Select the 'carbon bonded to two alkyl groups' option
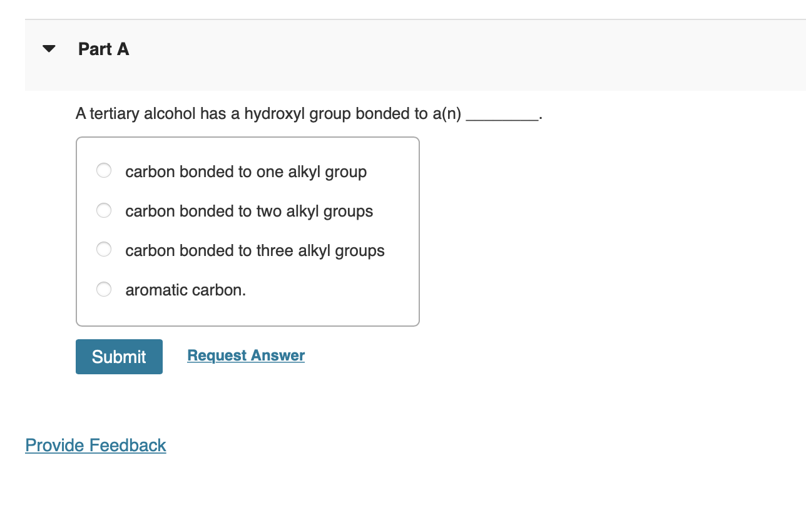The image size is (806, 532). click(x=103, y=210)
